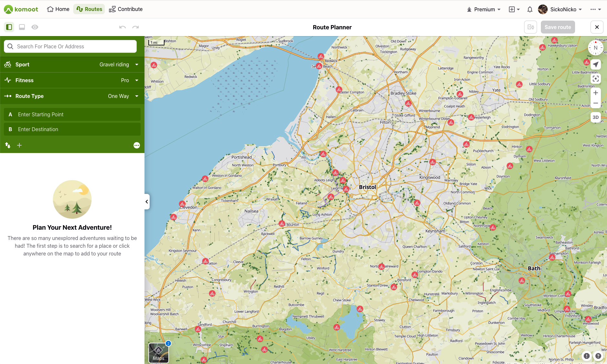Open the notifications bell
607x364 pixels.
[530, 9]
